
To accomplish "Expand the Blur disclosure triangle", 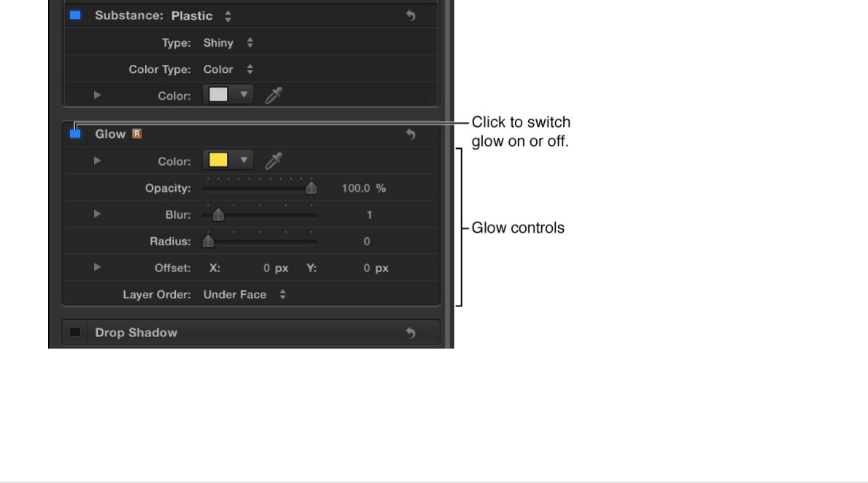I will coord(98,215).
